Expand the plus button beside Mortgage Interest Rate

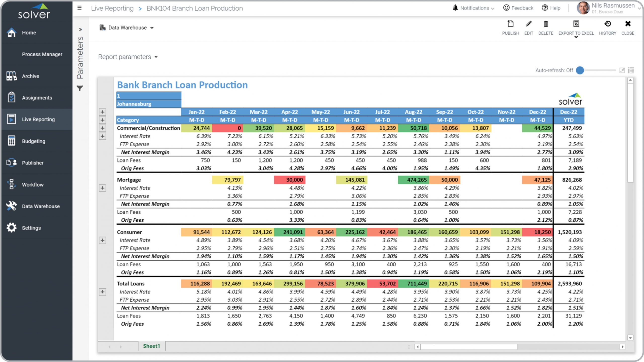(x=102, y=188)
